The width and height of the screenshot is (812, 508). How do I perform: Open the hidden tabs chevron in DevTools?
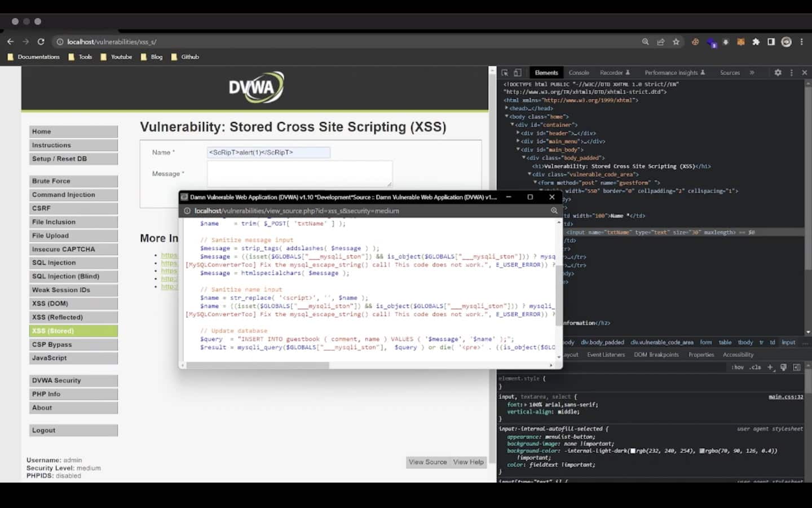(752, 72)
